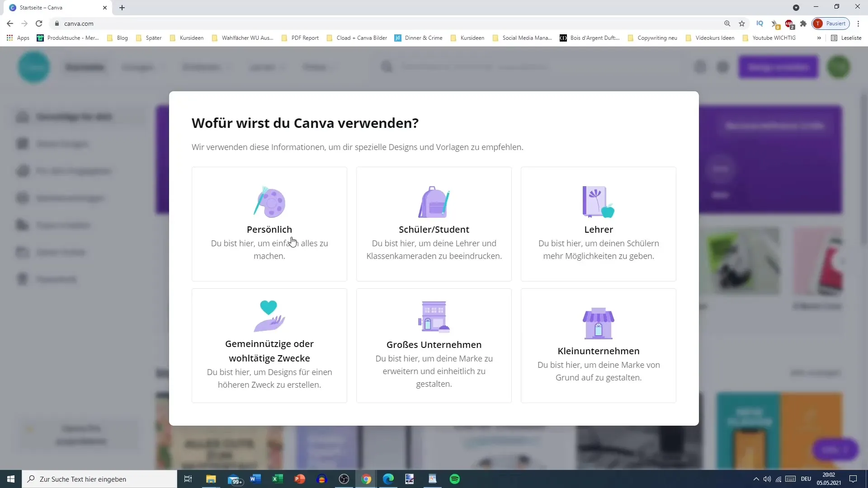Pick the Lehrer book-and-apple icon
This screenshot has height=488, width=868.
[599, 202]
